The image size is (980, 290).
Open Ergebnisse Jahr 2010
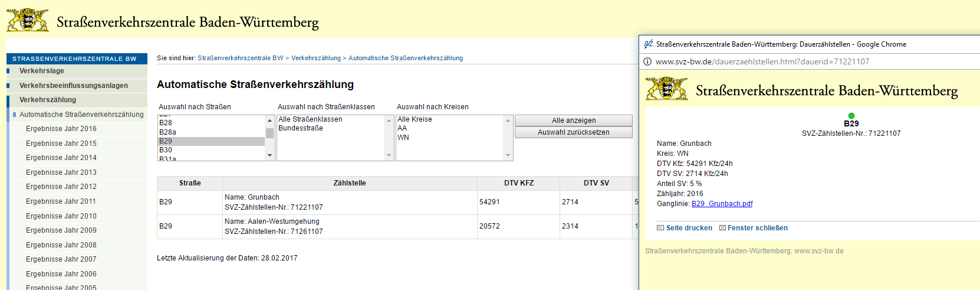pos(61,216)
